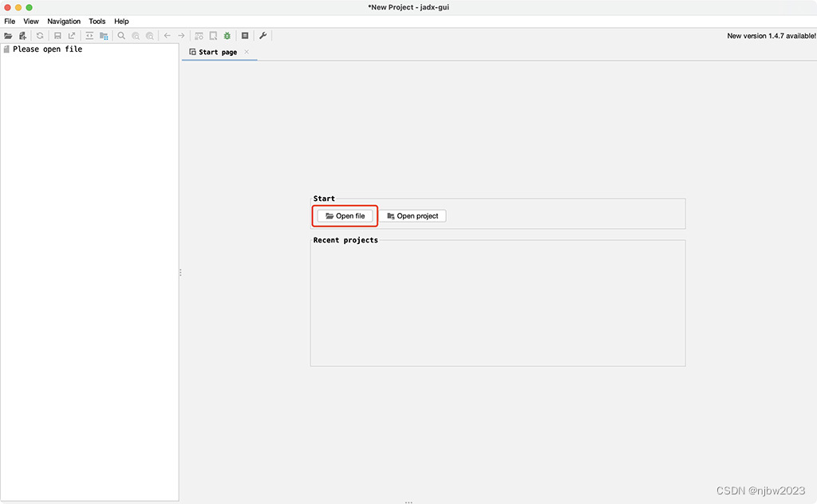Select the add files toolbar icon
Image resolution: width=817 pixels, height=504 pixels.
click(22, 35)
